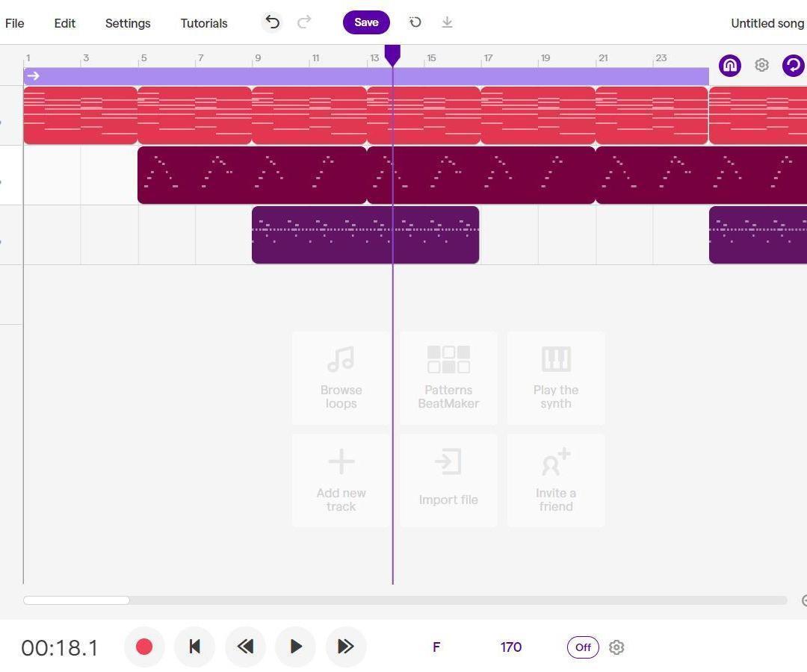
Task: Open Patterns BeatMaker
Action: tap(448, 377)
